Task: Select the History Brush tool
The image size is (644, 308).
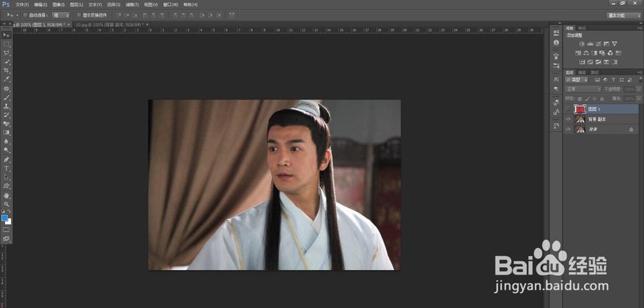Action: coord(6,115)
